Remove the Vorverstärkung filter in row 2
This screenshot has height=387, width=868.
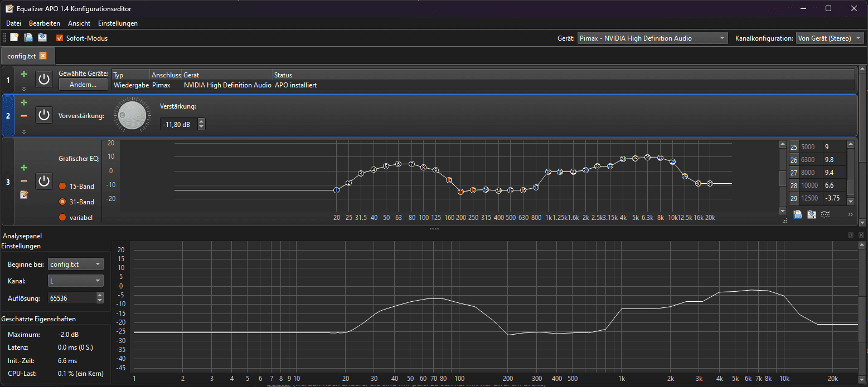24,116
